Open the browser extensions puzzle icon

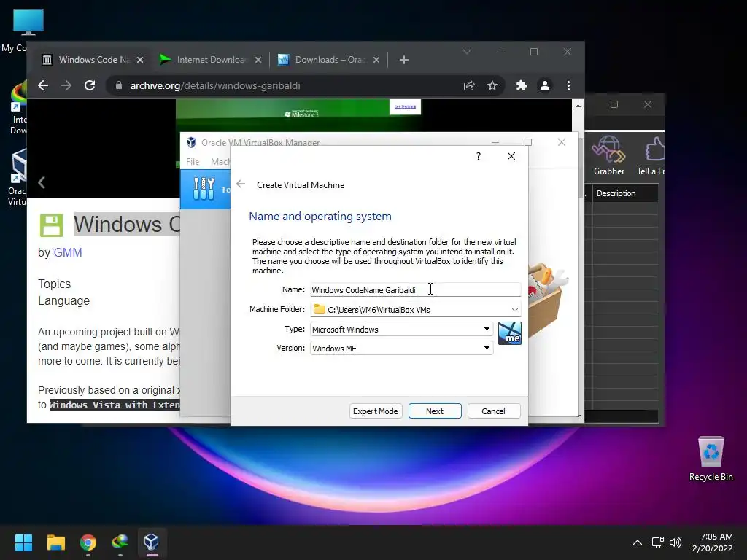(521, 86)
